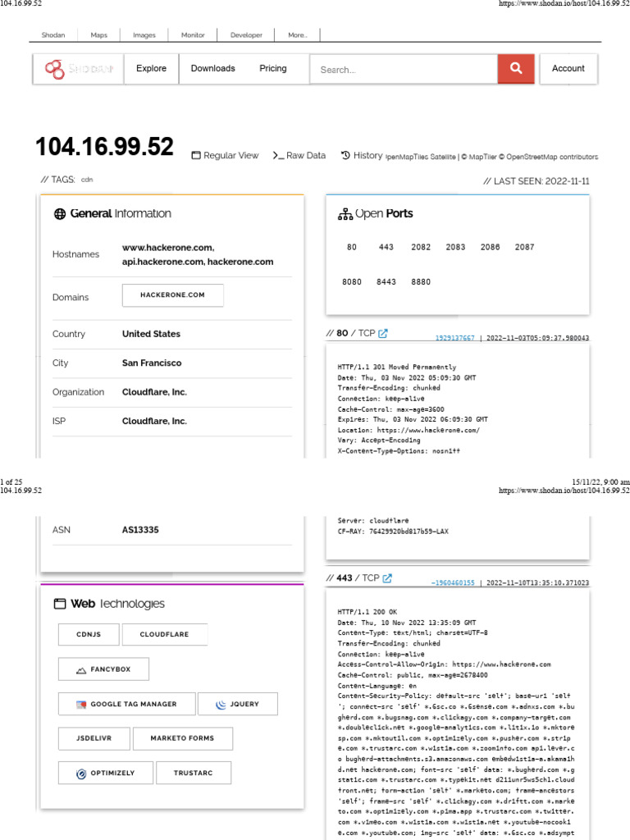Viewport: 630px width, 840px height.
Task: Open the Account menu
Action: (568, 69)
